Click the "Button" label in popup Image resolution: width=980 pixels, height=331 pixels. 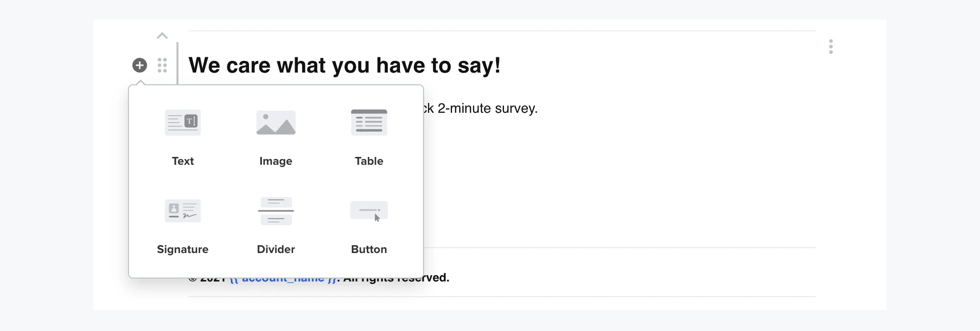[x=369, y=249]
